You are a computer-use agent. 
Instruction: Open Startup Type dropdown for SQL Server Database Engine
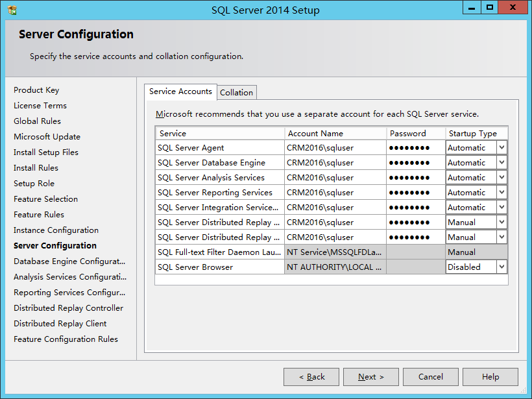coord(502,162)
